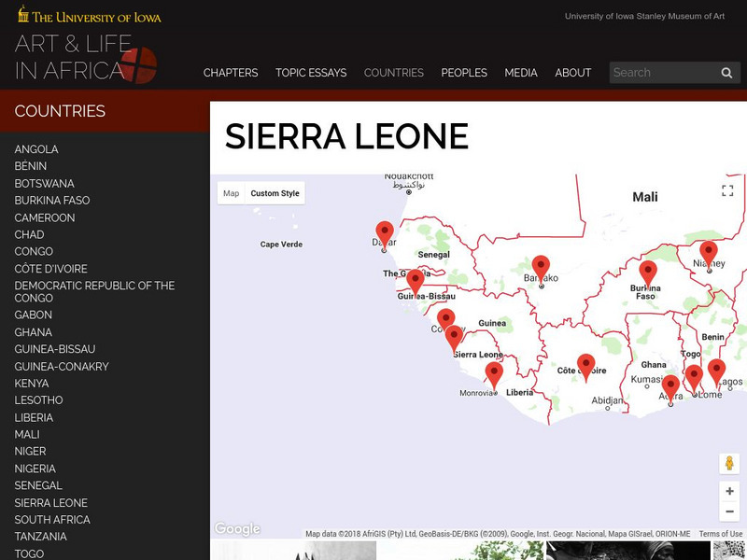
Task: Click the Art & Life in Africa logo
Action: (85, 58)
